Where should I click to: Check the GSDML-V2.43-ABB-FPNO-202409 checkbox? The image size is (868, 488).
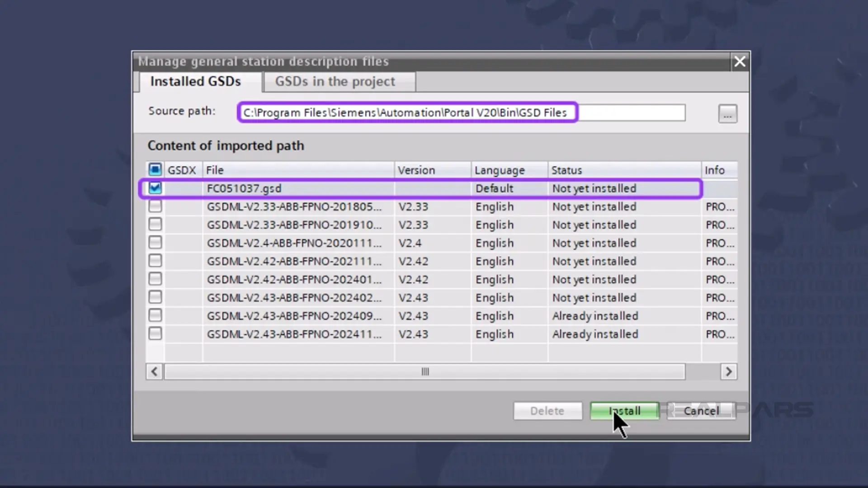click(155, 315)
